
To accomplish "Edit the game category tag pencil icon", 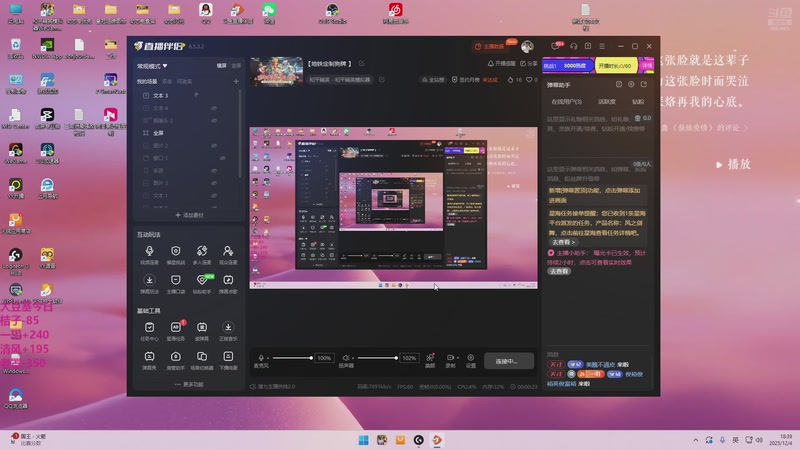I will click(382, 80).
